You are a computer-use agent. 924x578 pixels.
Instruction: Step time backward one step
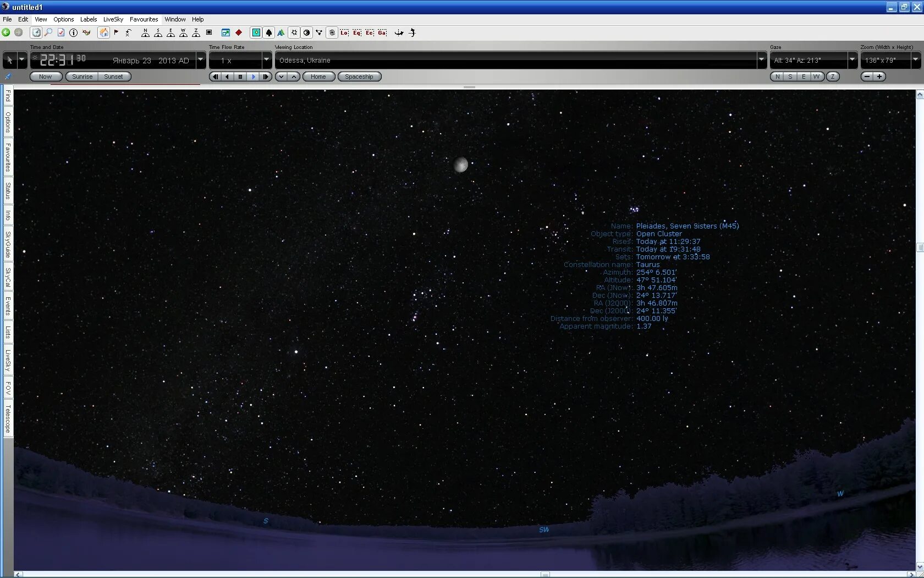pyautogui.click(x=215, y=77)
